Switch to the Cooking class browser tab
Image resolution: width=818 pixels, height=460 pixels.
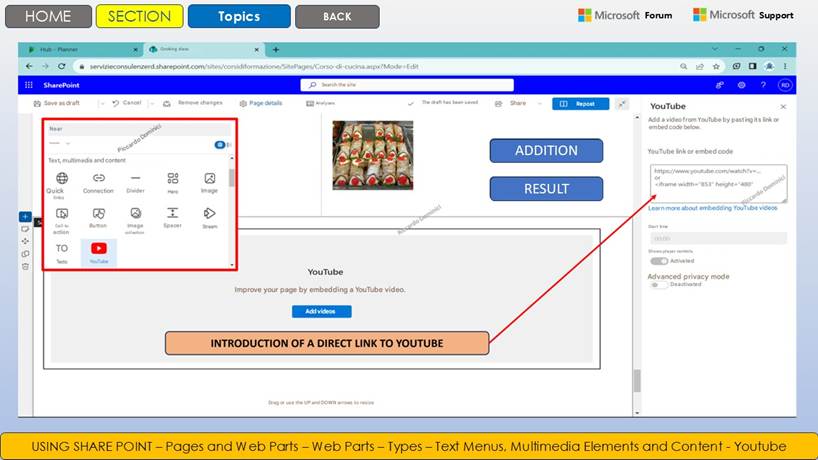(x=203, y=50)
